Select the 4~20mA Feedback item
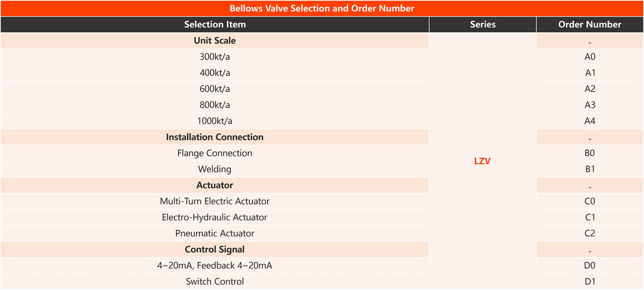 click(x=215, y=266)
